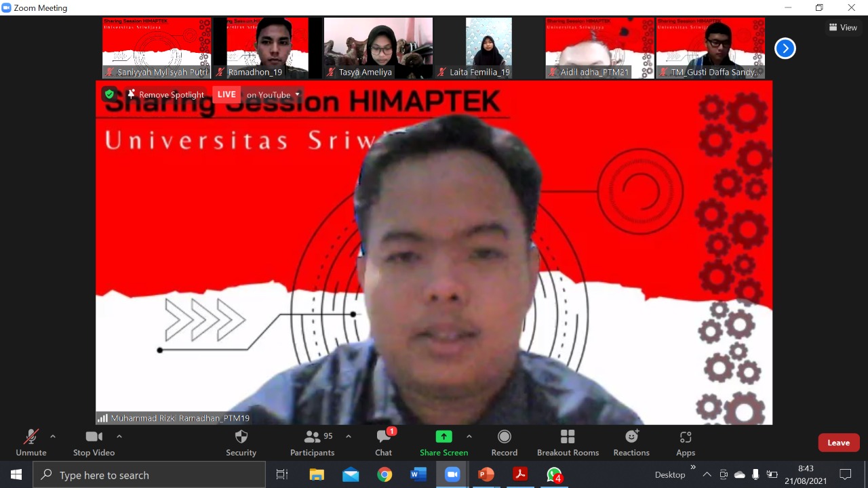Open video options arrow beside Stop Video
Screen dimensions: 868x488
[119, 436]
